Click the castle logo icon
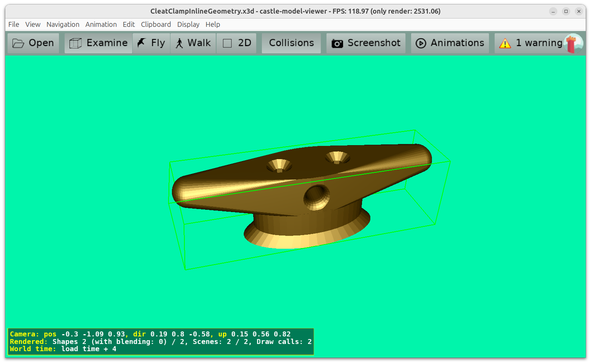The height and width of the screenshot is (364, 591). [x=573, y=43]
